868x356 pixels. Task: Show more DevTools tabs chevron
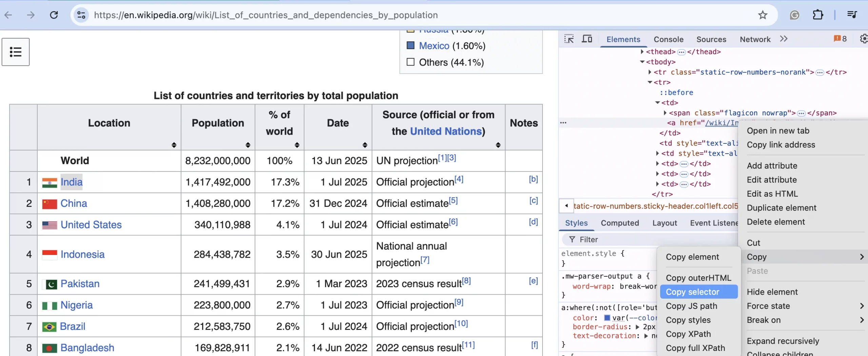pos(784,39)
